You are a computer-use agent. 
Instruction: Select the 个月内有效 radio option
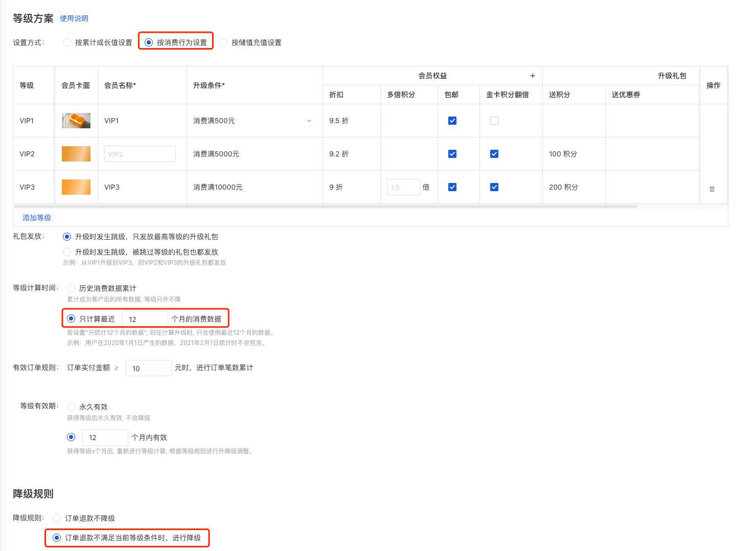point(71,437)
